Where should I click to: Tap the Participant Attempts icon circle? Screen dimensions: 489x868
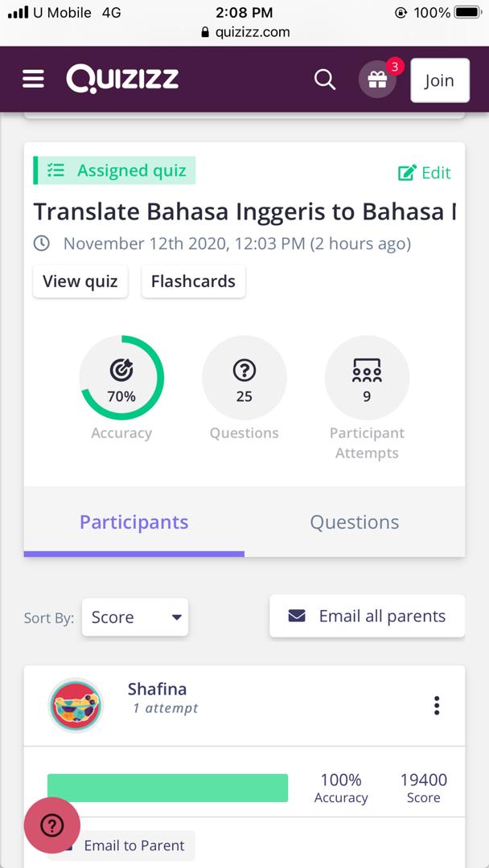[x=367, y=378]
